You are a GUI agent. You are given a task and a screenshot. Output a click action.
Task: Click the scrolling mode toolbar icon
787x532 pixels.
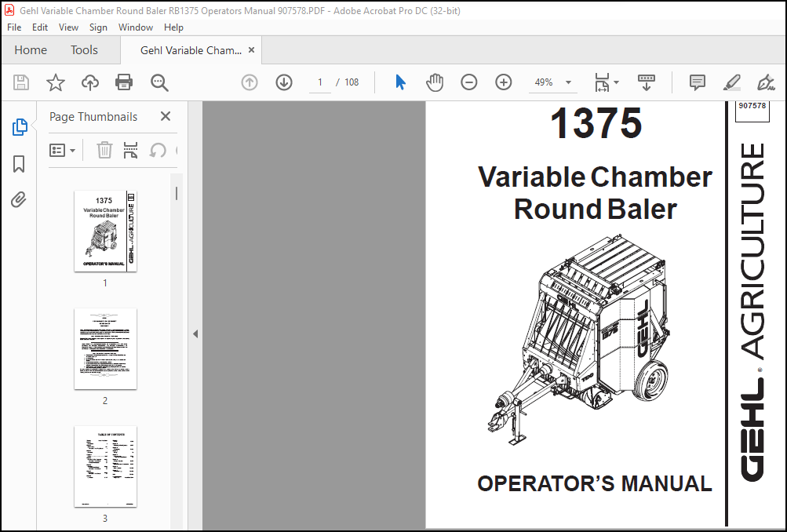click(646, 82)
